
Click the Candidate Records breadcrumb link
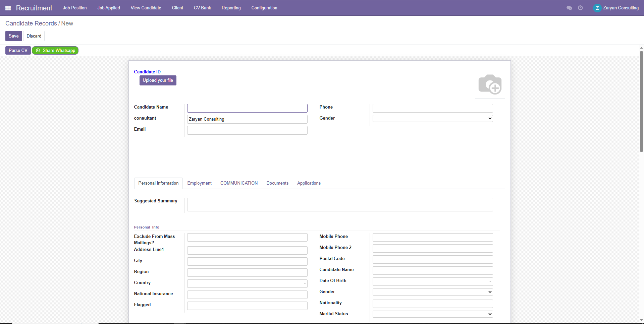pos(31,23)
